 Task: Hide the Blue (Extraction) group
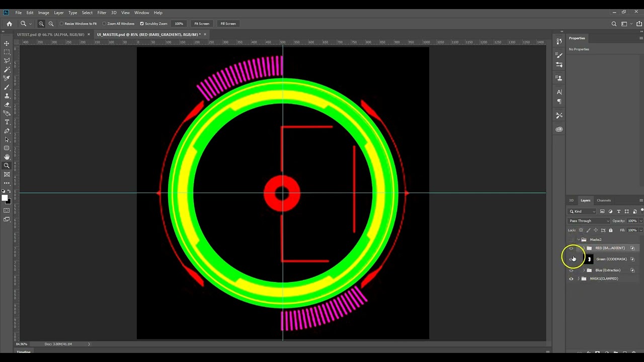click(x=571, y=270)
